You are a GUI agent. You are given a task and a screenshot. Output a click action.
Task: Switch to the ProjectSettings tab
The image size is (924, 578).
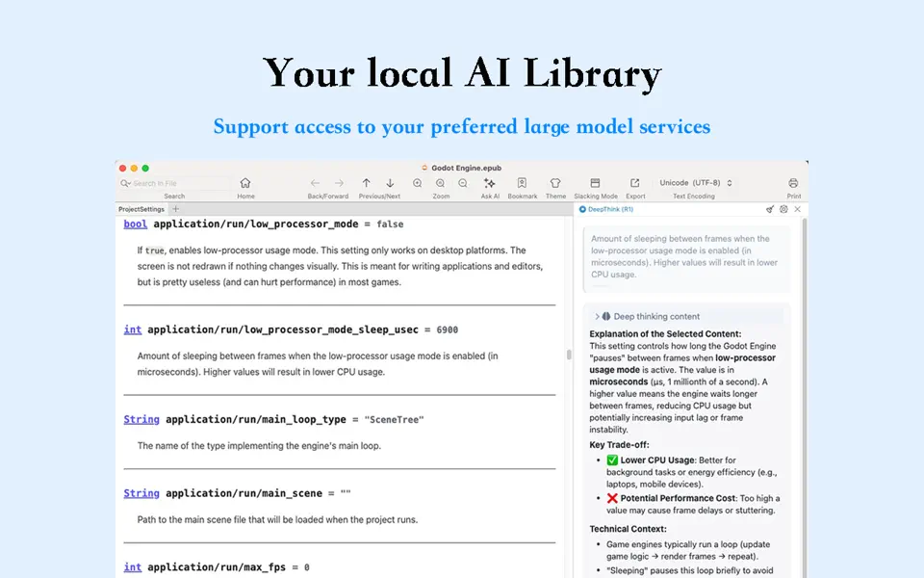click(x=141, y=209)
